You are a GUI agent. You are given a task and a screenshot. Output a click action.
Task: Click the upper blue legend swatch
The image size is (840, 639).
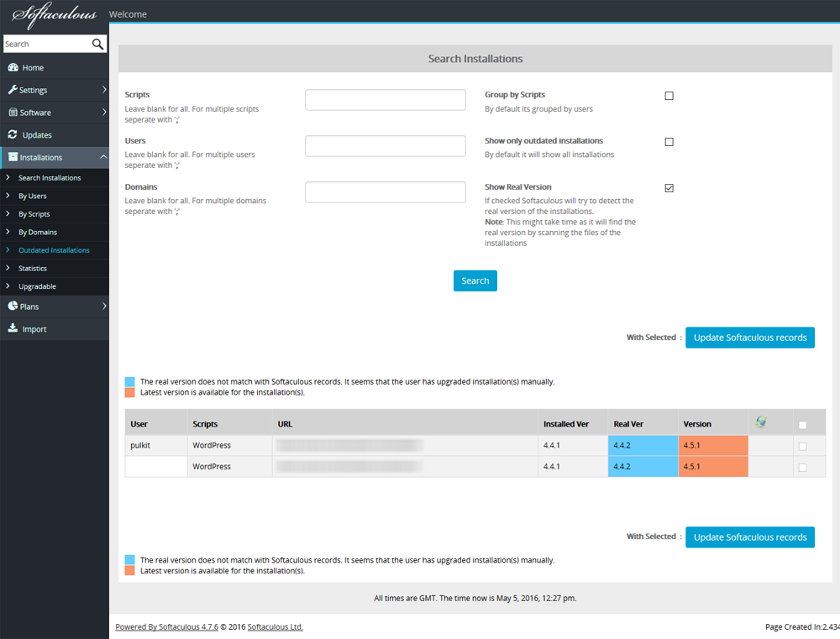[x=129, y=382]
